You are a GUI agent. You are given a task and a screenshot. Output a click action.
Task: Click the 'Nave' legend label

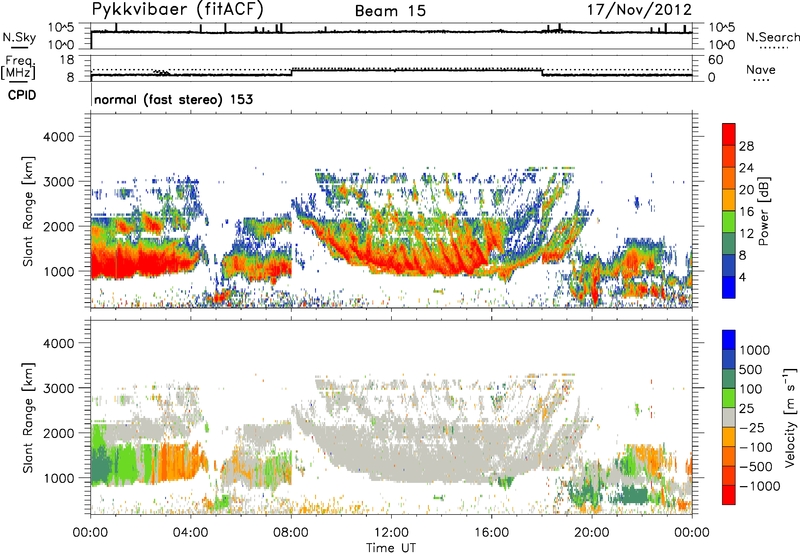point(760,70)
